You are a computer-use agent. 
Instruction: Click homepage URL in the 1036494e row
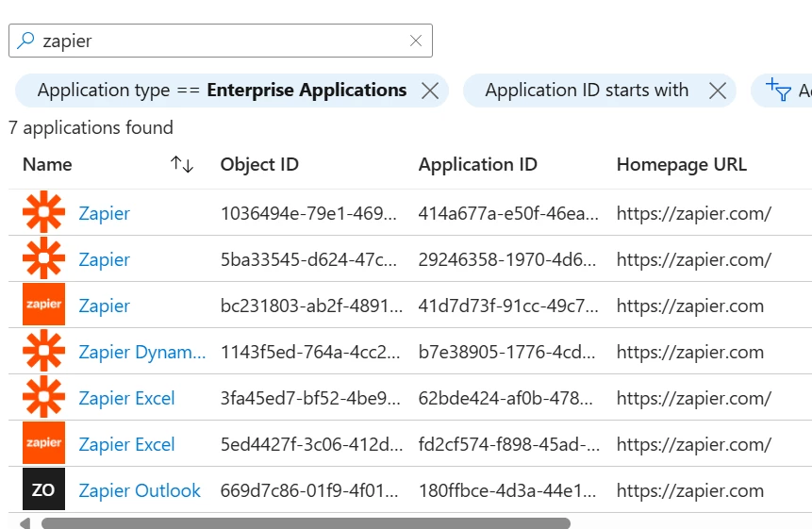point(694,213)
